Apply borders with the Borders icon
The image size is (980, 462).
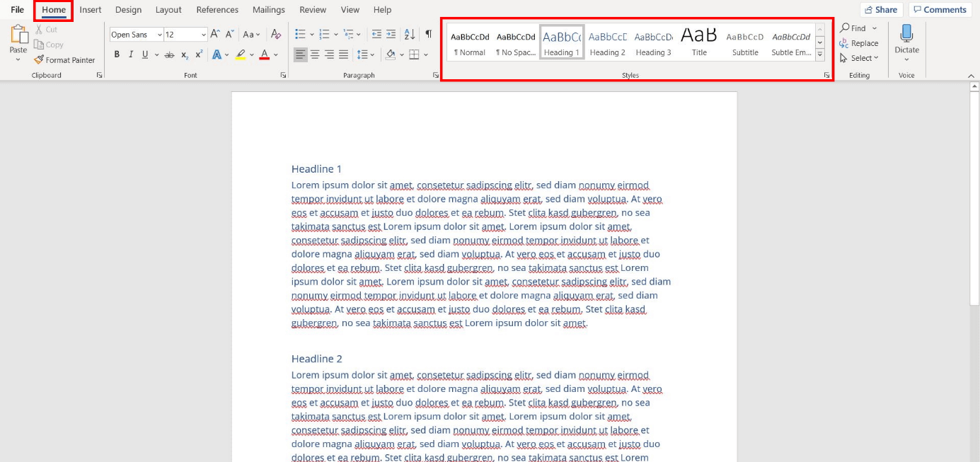click(x=415, y=54)
